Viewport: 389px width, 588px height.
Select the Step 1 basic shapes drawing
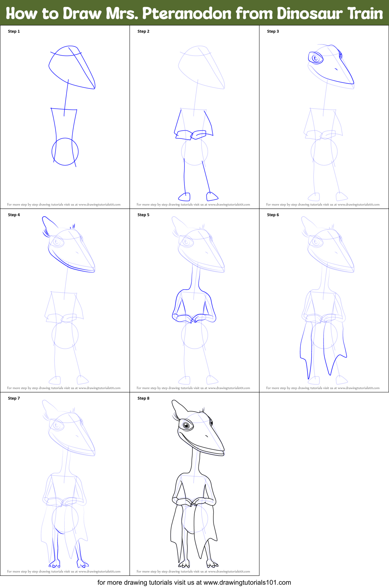point(72,106)
